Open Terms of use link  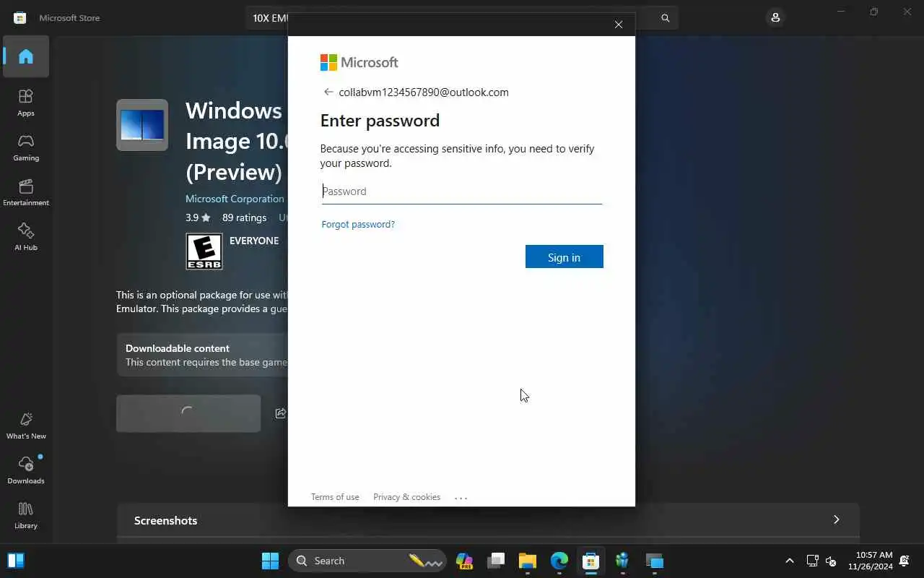pos(335,497)
